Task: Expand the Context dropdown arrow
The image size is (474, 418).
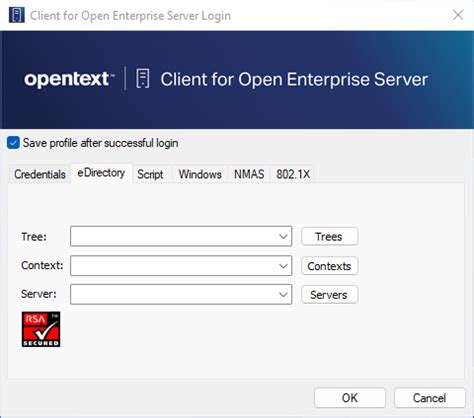Action: click(283, 266)
